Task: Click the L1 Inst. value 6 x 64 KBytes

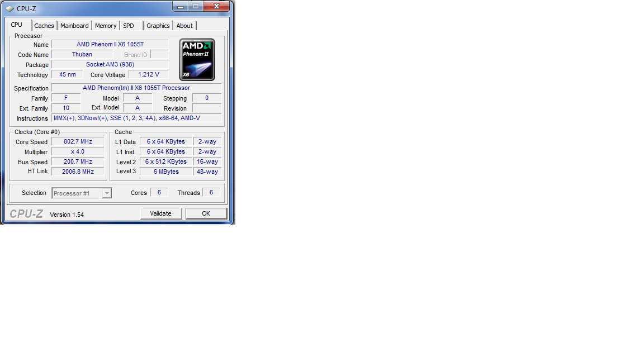Action: [166, 151]
